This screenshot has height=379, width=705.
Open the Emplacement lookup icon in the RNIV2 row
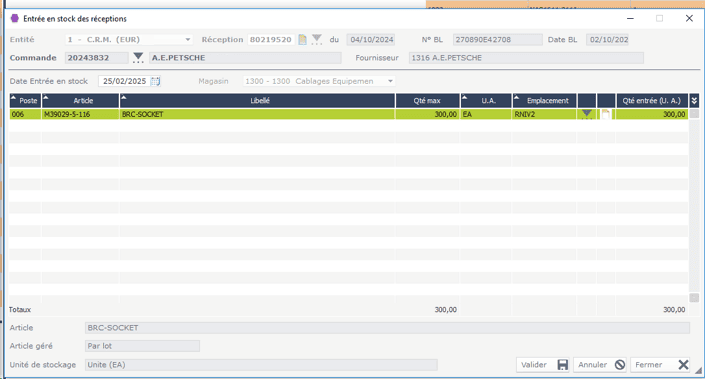[587, 114]
